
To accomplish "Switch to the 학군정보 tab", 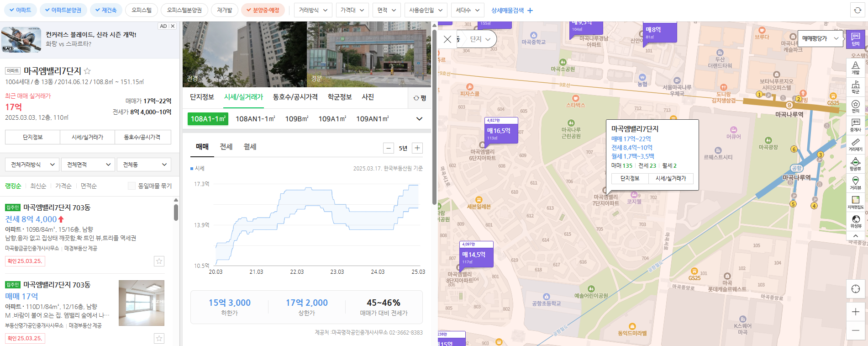I will (340, 97).
